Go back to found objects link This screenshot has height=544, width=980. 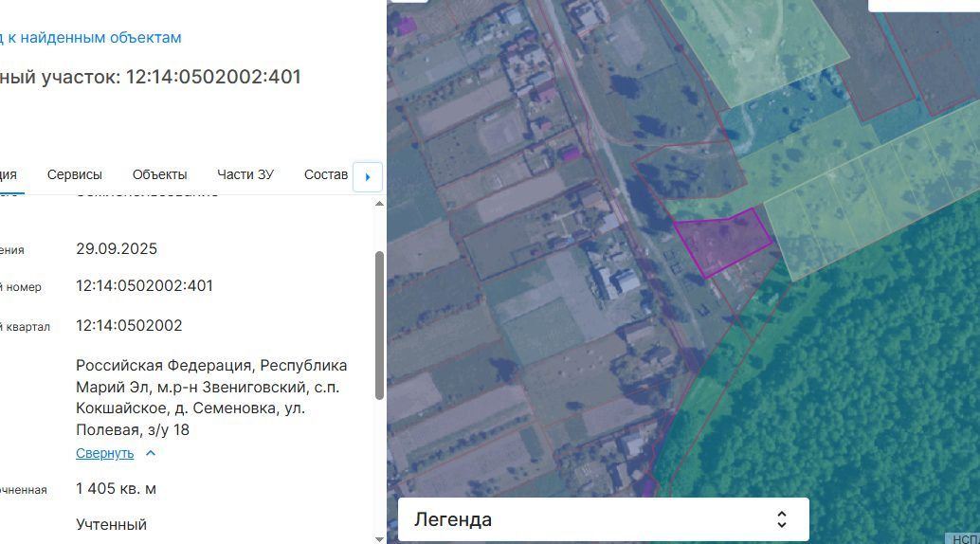coord(91,38)
